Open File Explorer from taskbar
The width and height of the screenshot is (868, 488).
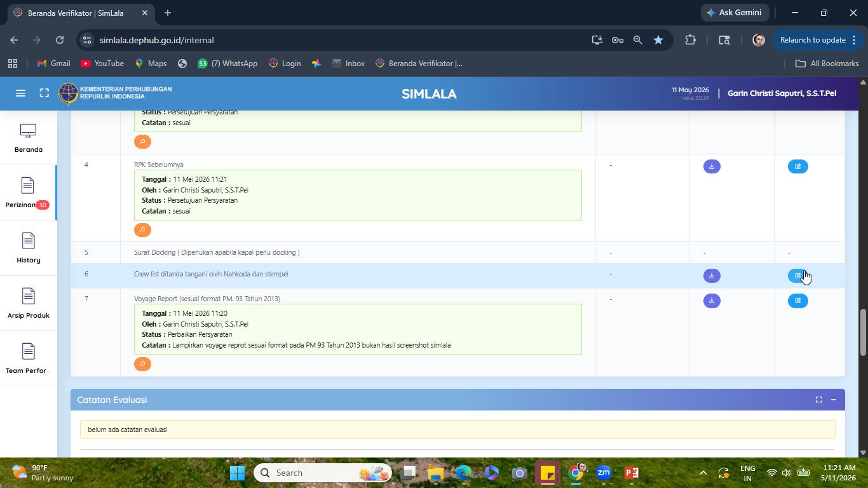[x=435, y=473]
